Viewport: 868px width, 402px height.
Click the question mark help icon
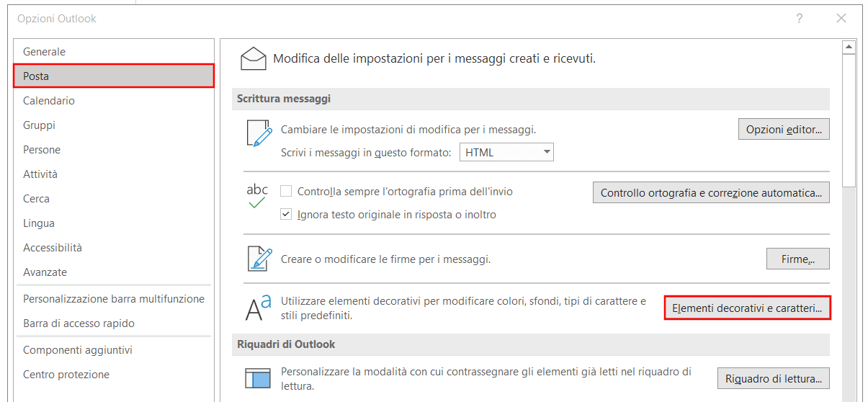click(800, 19)
